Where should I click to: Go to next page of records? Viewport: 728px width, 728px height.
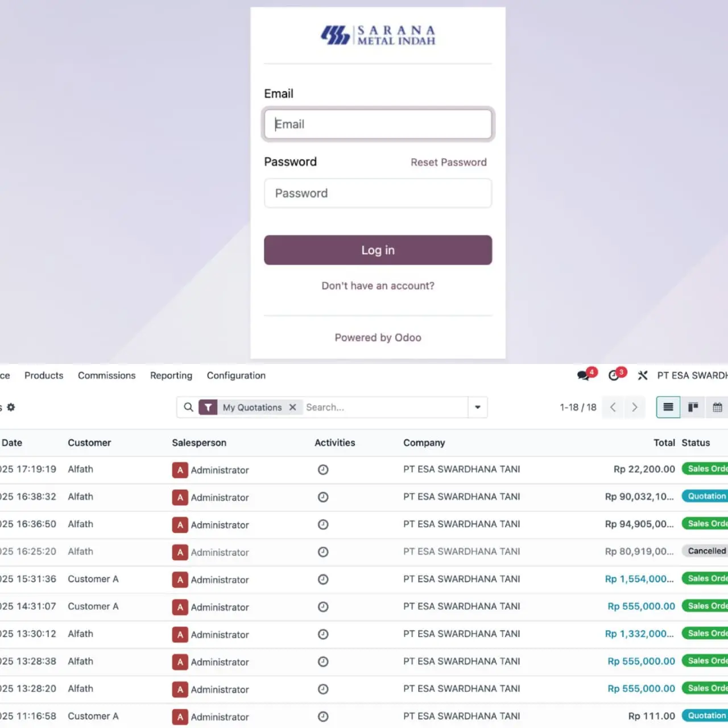[635, 407]
